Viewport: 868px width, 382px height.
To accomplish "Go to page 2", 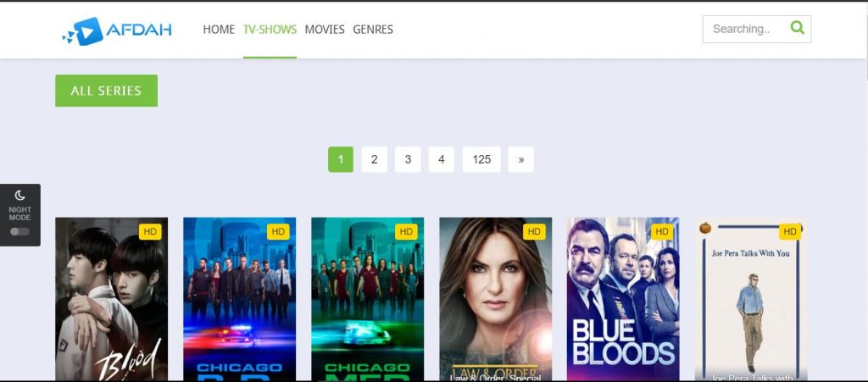I will pos(374,159).
